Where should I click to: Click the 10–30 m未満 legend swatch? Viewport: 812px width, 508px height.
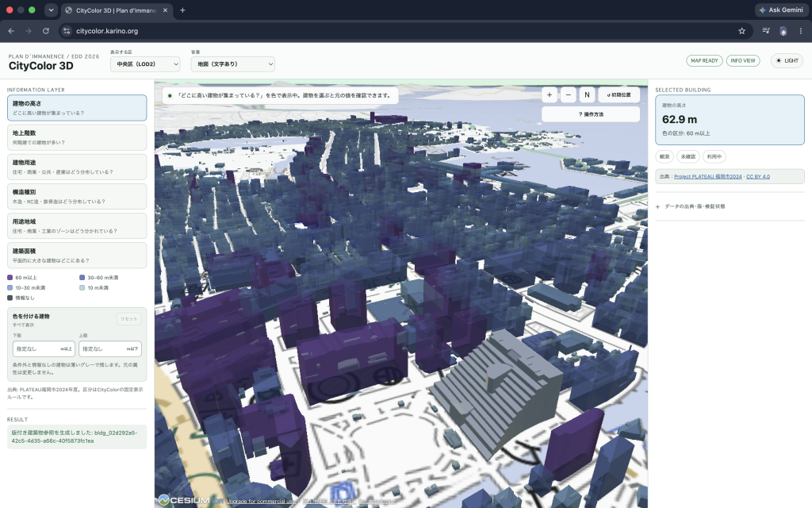pos(10,287)
